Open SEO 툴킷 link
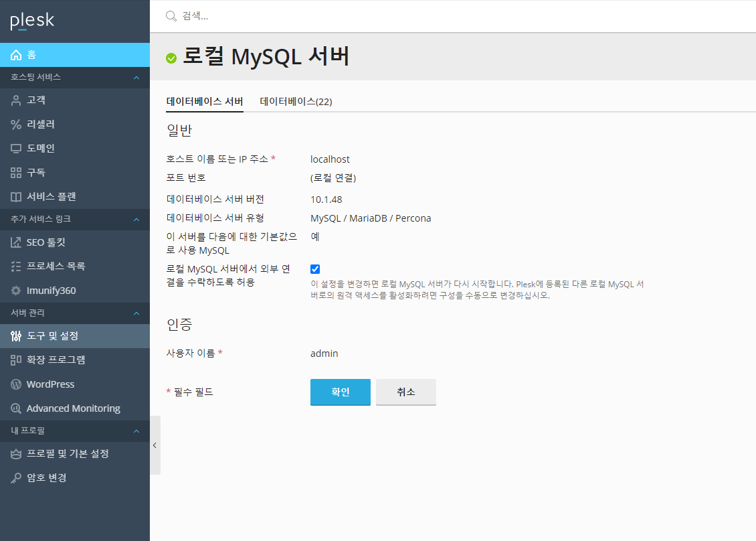756x541 pixels. (x=75, y=242)
